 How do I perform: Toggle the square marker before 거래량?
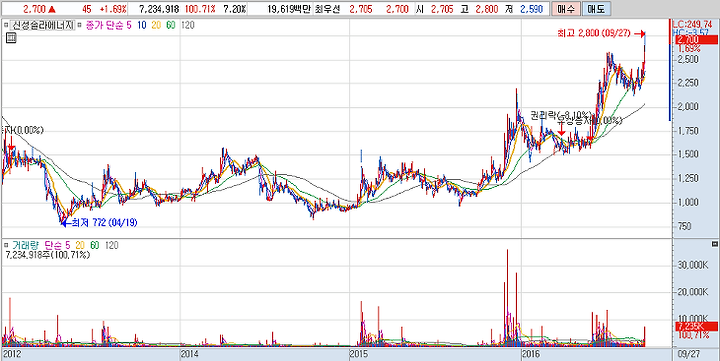pos(6,246)
